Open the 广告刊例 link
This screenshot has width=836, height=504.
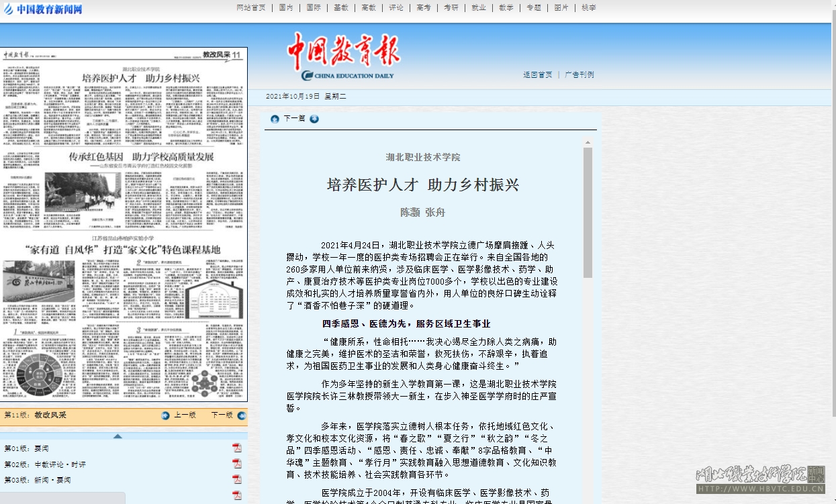[x=579, y=74]
